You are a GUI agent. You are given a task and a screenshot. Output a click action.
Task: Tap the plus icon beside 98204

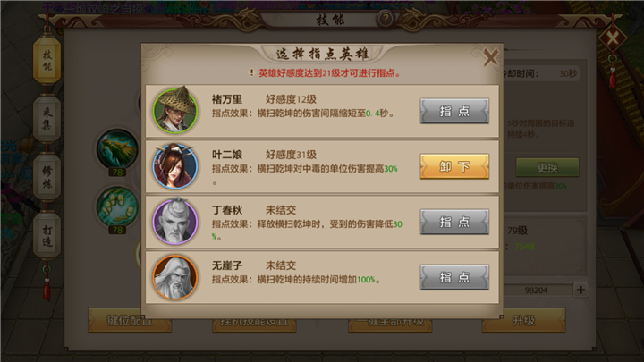tap(580, 290)
